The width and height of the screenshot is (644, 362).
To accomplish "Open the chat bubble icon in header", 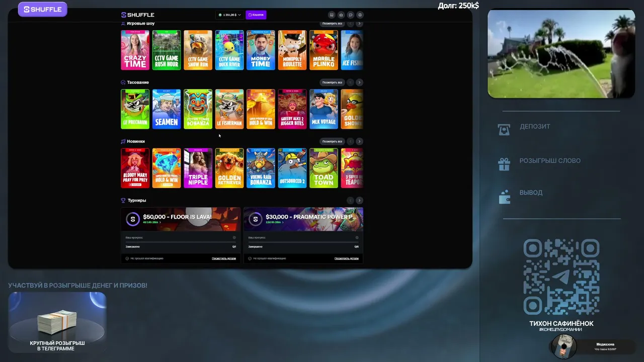I will [x=351, y=15].
